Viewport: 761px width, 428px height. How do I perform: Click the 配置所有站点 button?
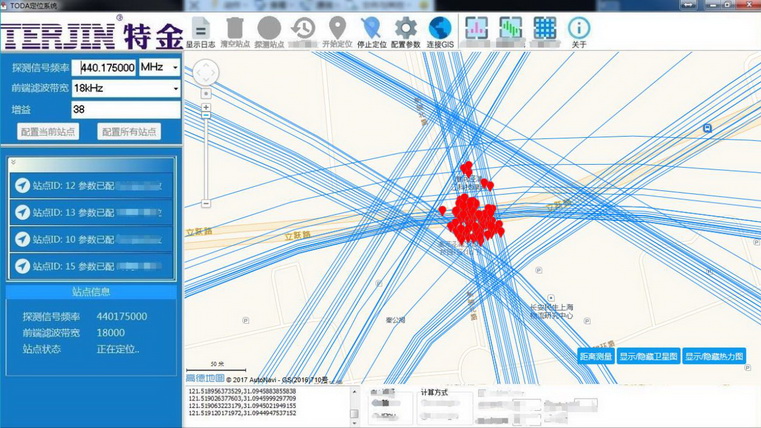tap(129, 132)
